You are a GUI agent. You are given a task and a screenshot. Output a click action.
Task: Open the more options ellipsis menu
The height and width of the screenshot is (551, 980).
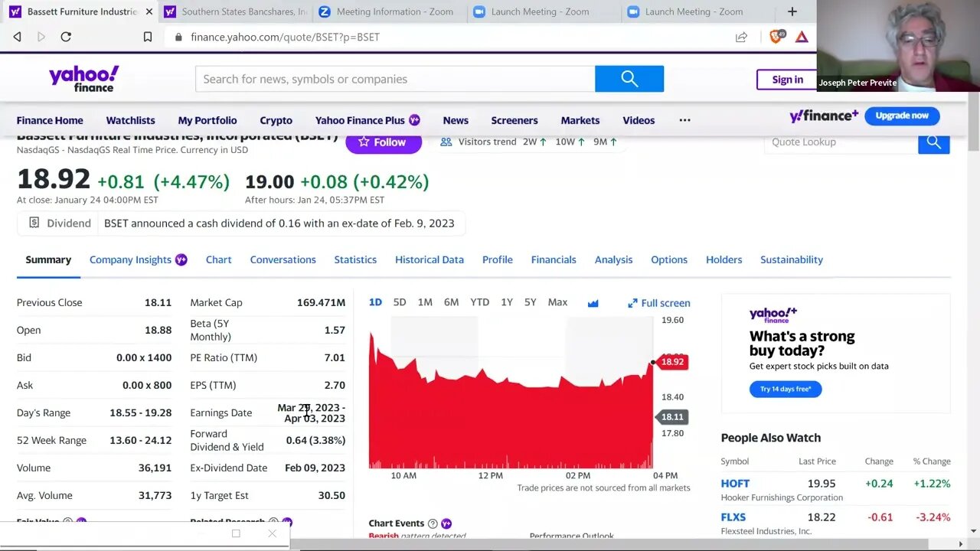coord(684,120)
